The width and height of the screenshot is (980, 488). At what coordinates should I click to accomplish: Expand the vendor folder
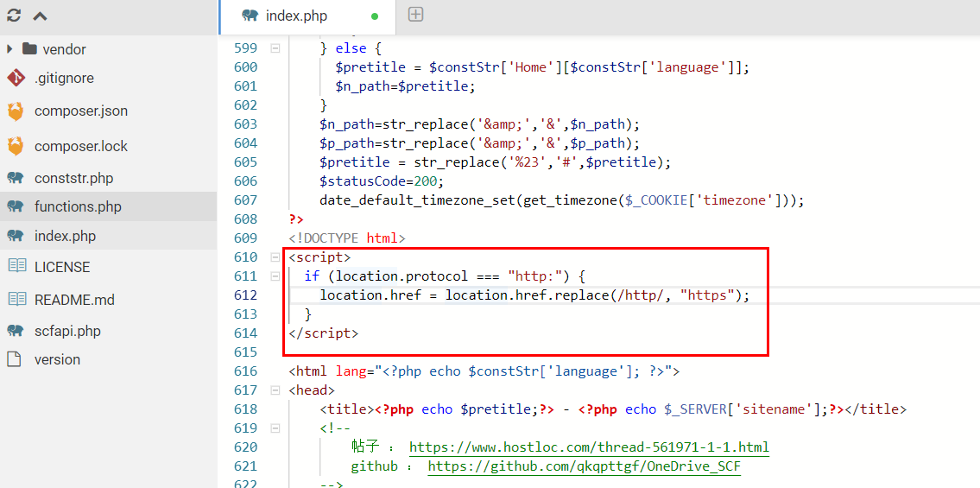[x=9, y=49]
